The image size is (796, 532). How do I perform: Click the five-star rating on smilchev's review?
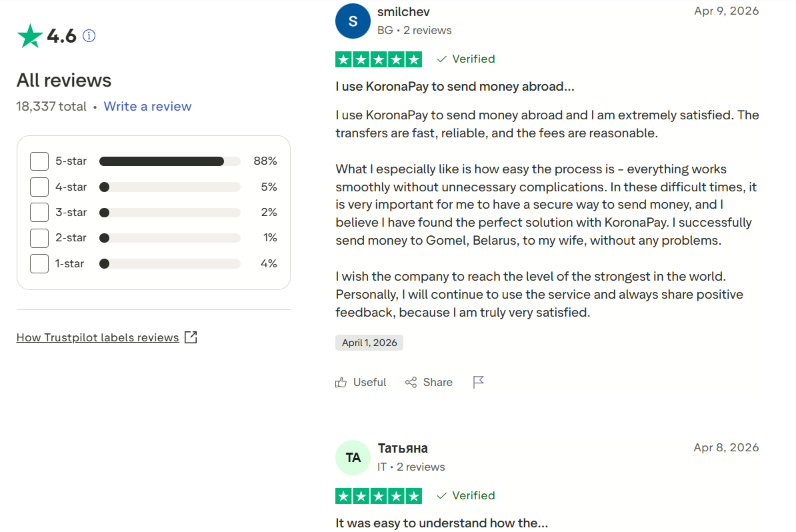pyautogui.click(x=379, y=59)
